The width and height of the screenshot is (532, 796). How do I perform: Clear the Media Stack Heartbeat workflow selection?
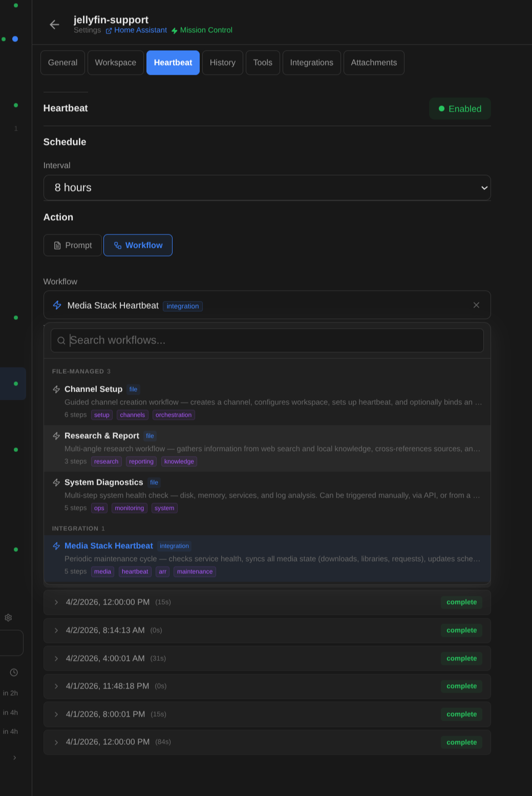coord(476,305)
